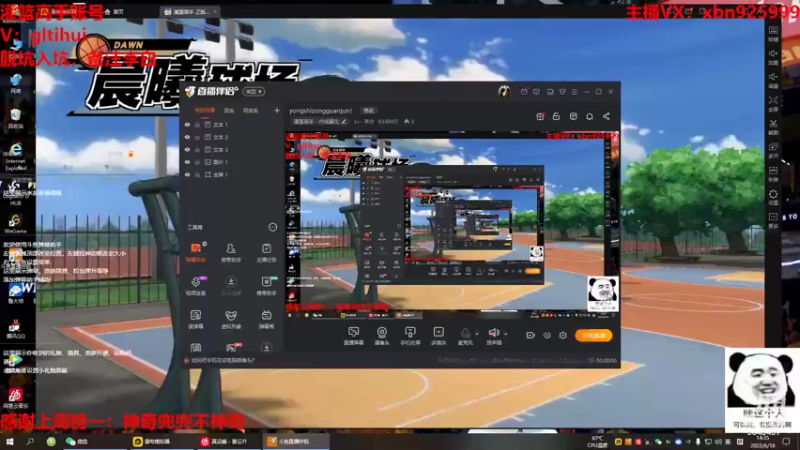
Task: Toggle visibility of 全屏 1 source
Action: tap(187, 174)
